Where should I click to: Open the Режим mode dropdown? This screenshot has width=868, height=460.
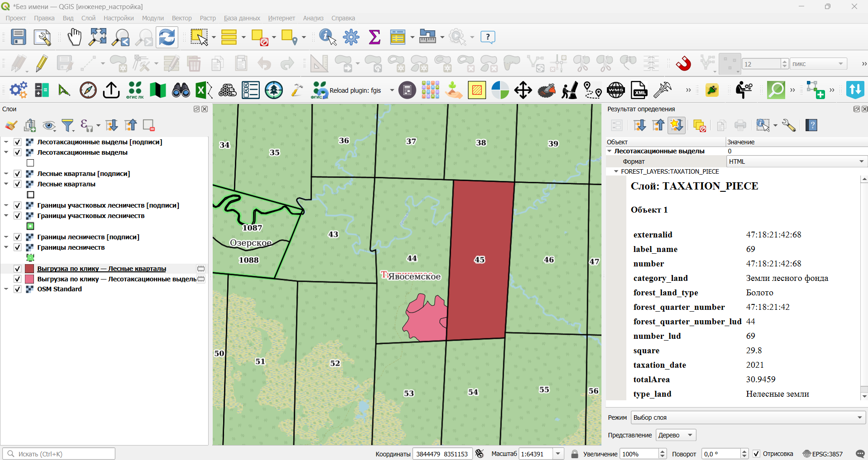[748, 417]
